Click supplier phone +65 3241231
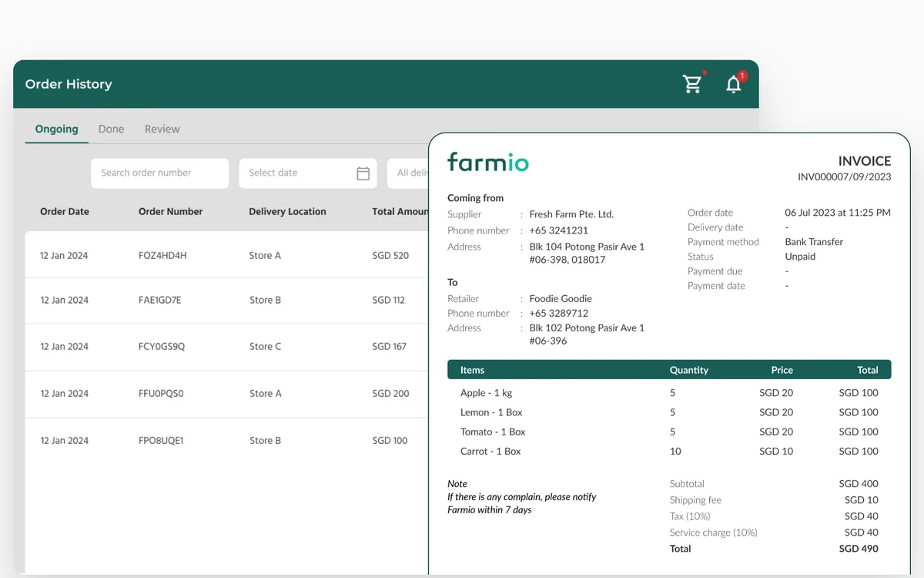 [x=558, y=230]
